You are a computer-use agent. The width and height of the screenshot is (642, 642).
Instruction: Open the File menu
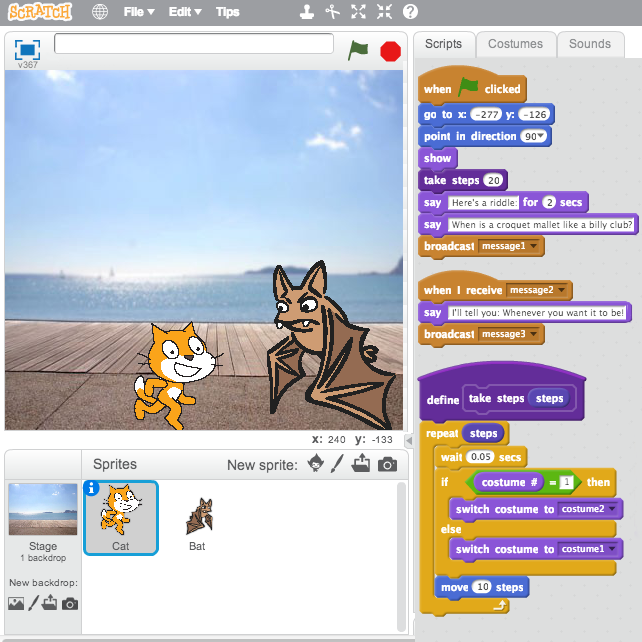[x=139, y=12]
